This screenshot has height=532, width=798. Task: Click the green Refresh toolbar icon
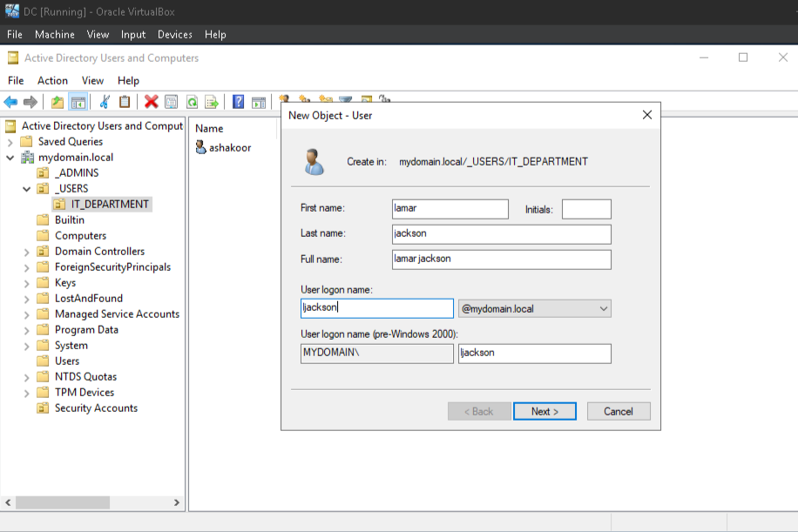(192, 102)
